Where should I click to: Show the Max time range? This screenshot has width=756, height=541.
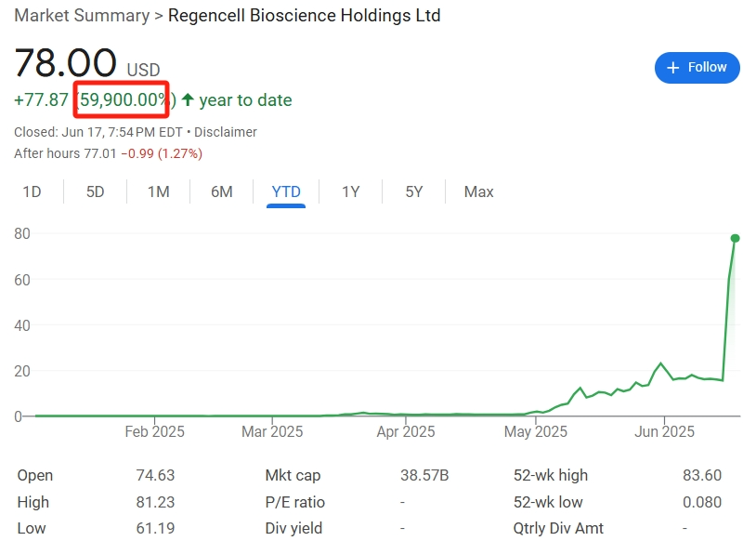[478, 191]
